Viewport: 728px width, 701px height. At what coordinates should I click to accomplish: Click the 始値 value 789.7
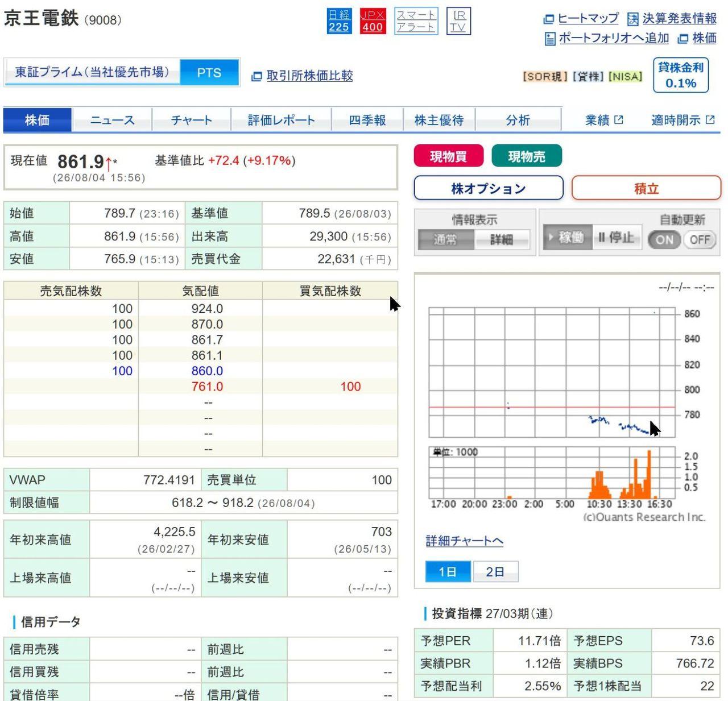coord(119,213)
